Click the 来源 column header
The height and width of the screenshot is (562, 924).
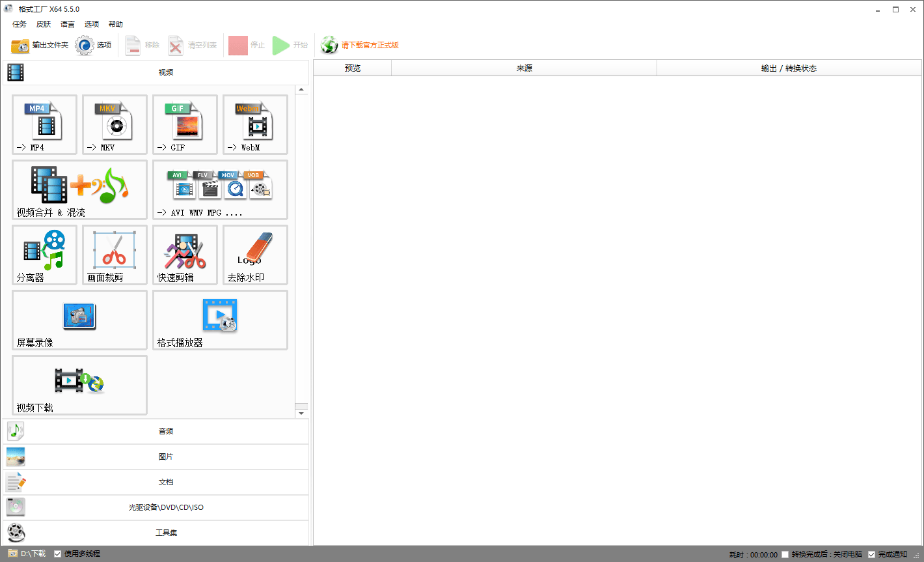[524, 68]
